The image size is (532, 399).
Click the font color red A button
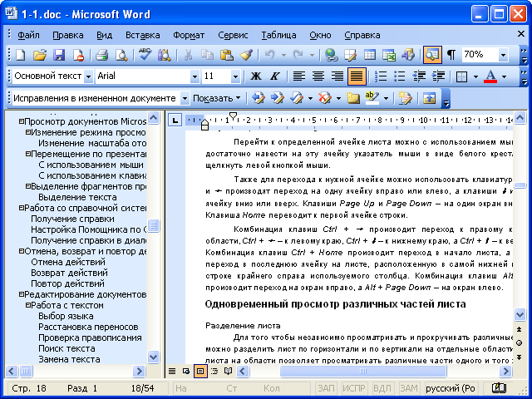[490, 76]
